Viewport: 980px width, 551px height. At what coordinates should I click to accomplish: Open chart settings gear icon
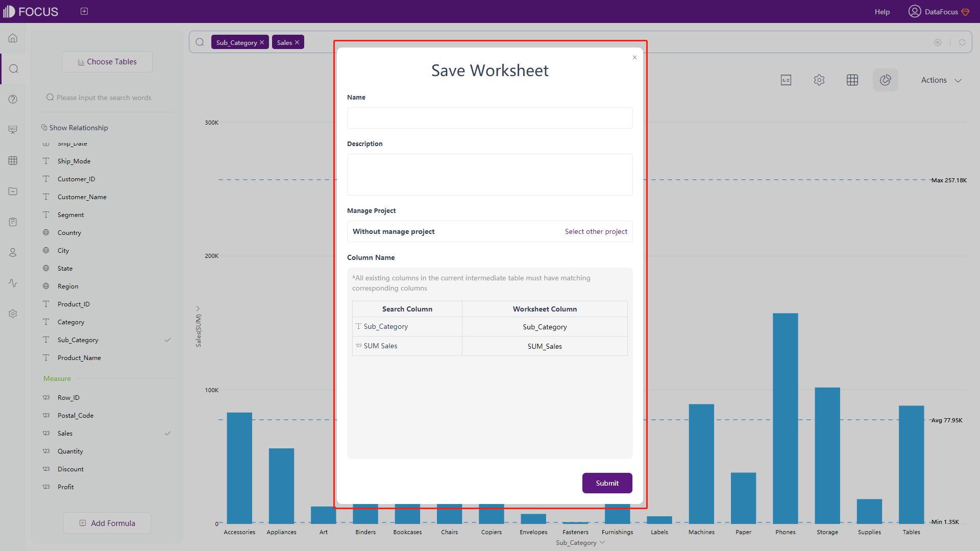[x=819, y=80]
